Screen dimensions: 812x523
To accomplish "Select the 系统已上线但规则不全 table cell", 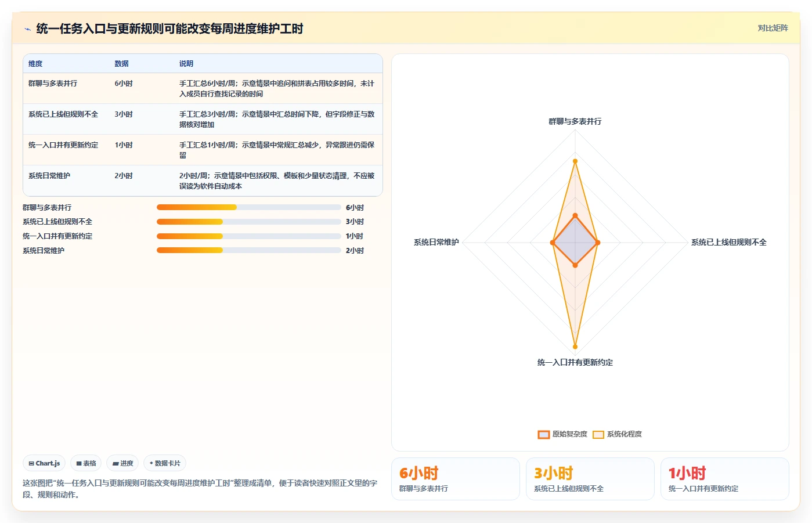I will click(63, 114).
